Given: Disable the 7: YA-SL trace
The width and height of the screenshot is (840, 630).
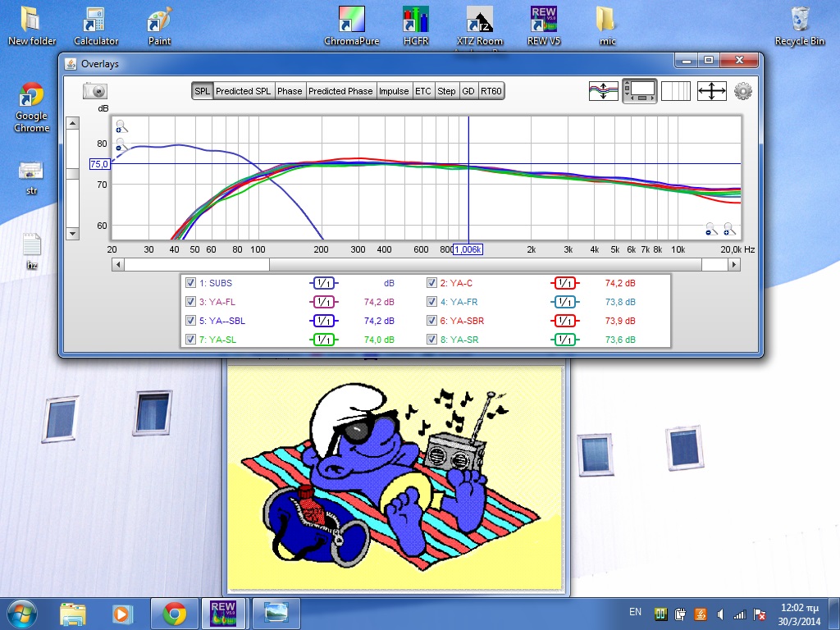Looking at the screenshot, I should point(190,339).
